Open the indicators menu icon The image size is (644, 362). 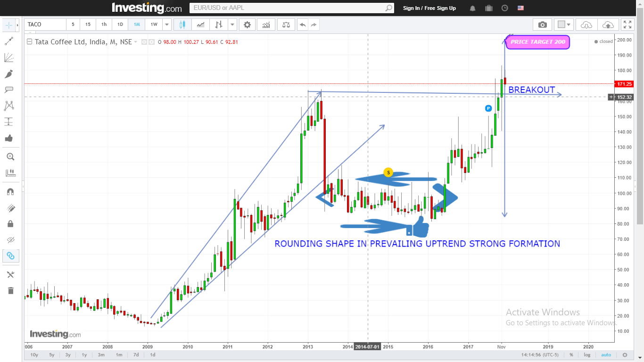[x=266, y=25]
